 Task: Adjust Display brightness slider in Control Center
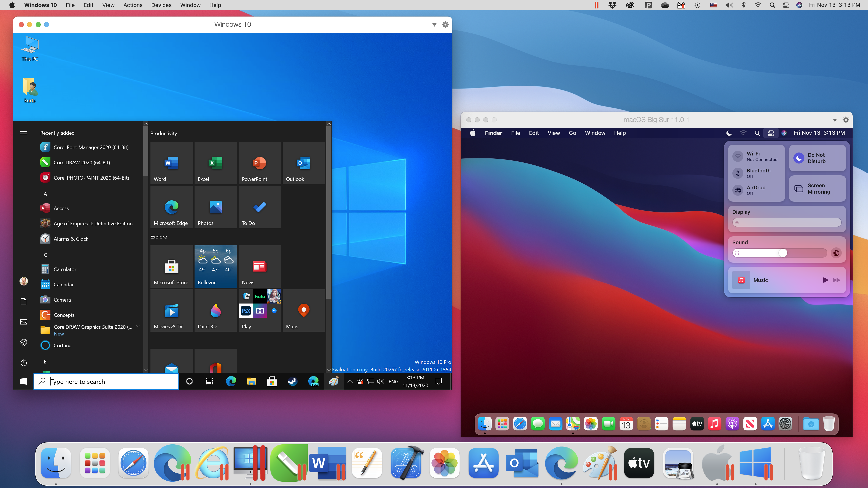[x=787, y=222]
